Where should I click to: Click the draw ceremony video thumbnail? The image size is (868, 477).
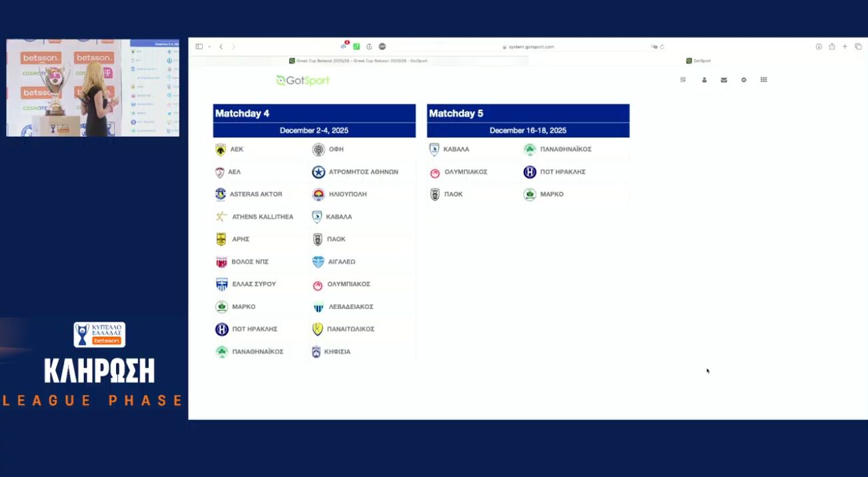[93, 87]
